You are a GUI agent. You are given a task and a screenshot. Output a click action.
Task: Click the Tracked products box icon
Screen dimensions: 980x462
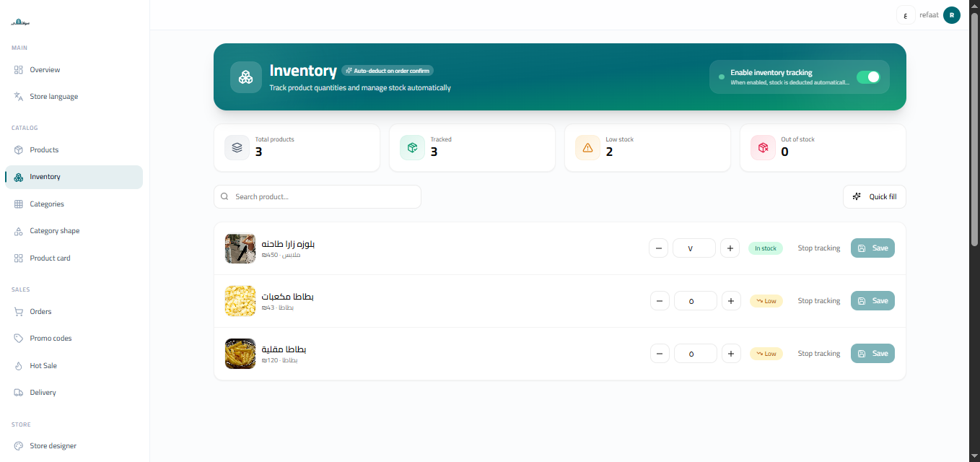coord(412,148)
